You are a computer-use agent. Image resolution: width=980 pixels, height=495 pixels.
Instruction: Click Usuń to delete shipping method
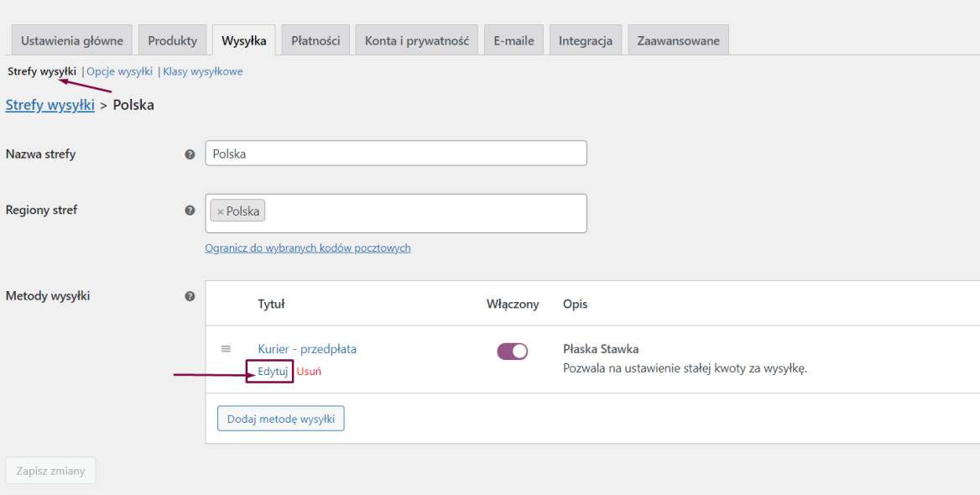309,371
